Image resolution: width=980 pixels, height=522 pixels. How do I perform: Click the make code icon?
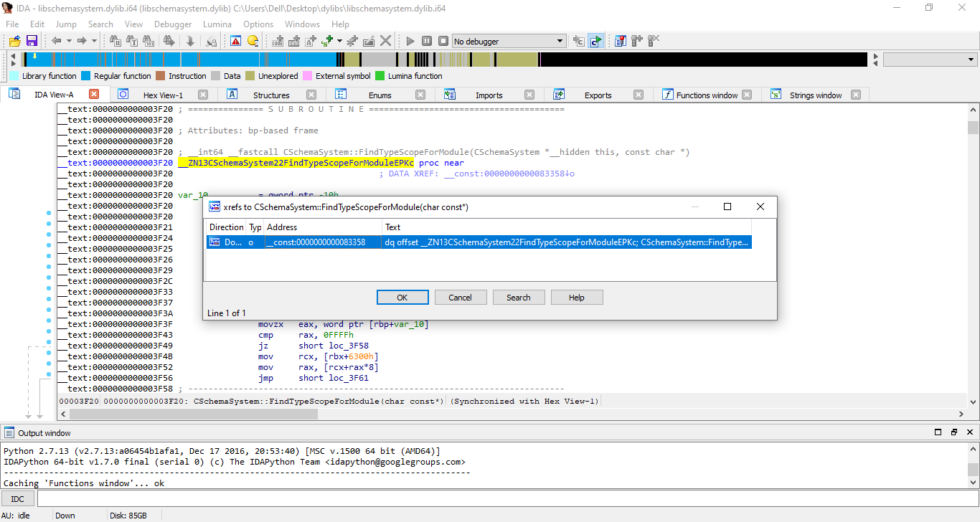pos(278,41)
